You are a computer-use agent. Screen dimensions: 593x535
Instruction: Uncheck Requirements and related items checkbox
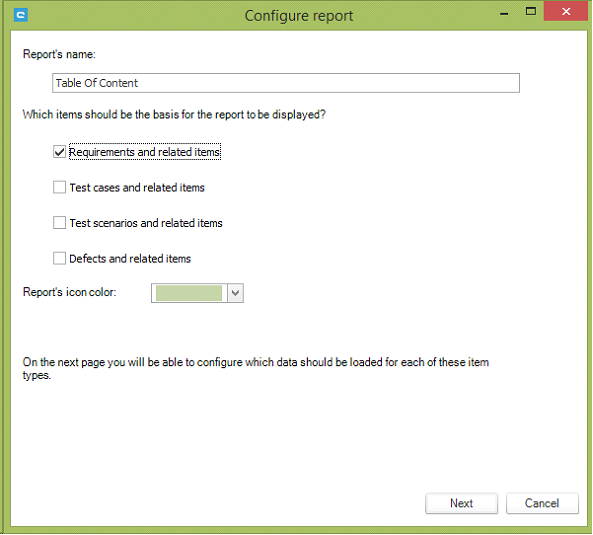59,152
